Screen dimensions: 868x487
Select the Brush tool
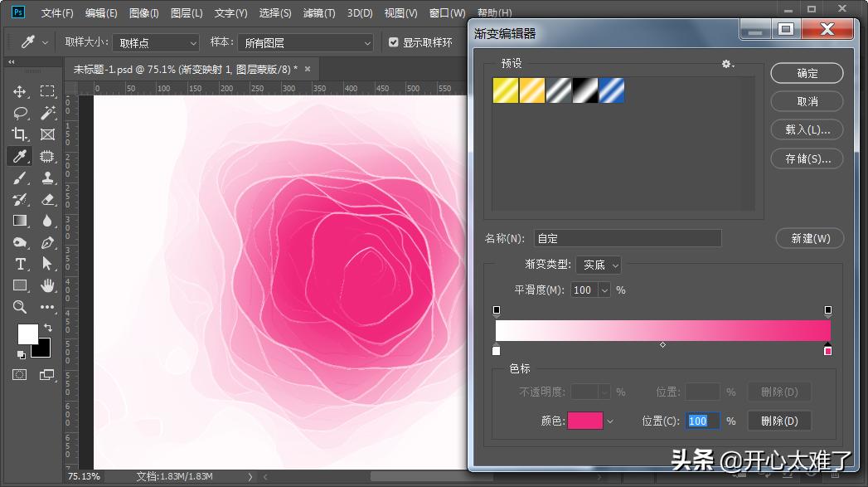pos(19,178)
